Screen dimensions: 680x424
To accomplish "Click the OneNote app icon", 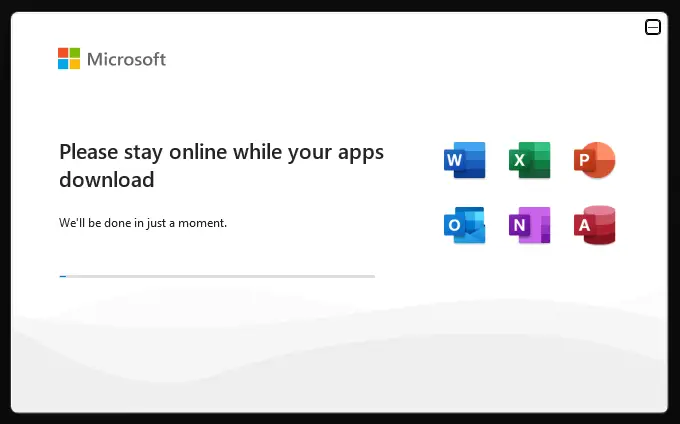I will (x=529, y=225).
